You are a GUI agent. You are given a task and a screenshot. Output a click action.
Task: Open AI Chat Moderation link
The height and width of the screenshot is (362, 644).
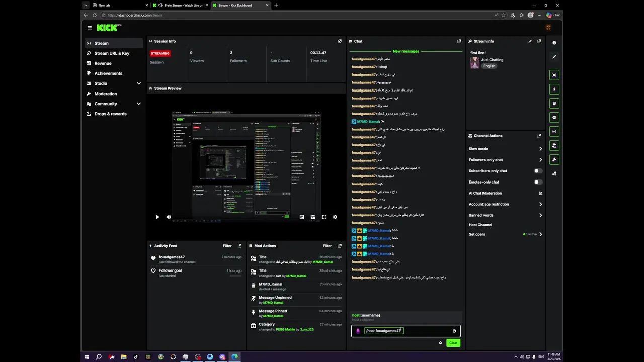[505, 193]
